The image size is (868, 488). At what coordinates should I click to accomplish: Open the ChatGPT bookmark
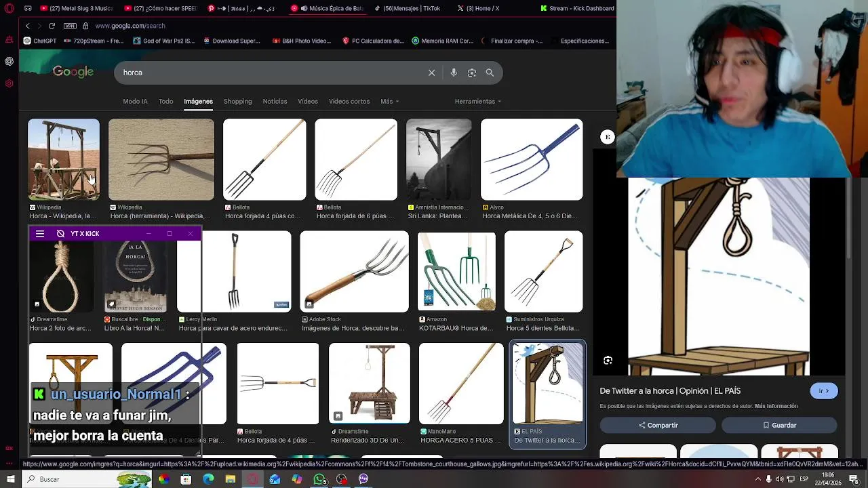point(40,41)
